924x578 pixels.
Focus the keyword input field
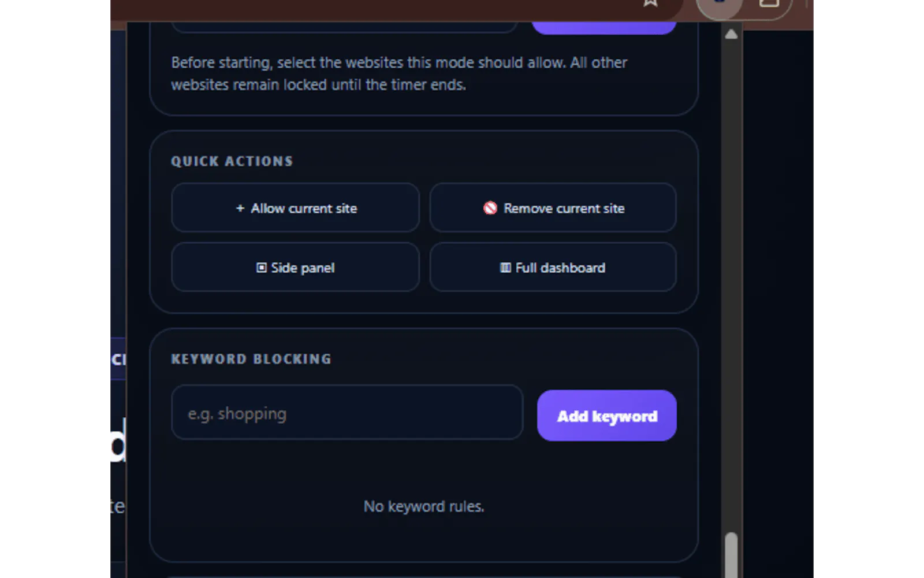[x=347, y=413]
